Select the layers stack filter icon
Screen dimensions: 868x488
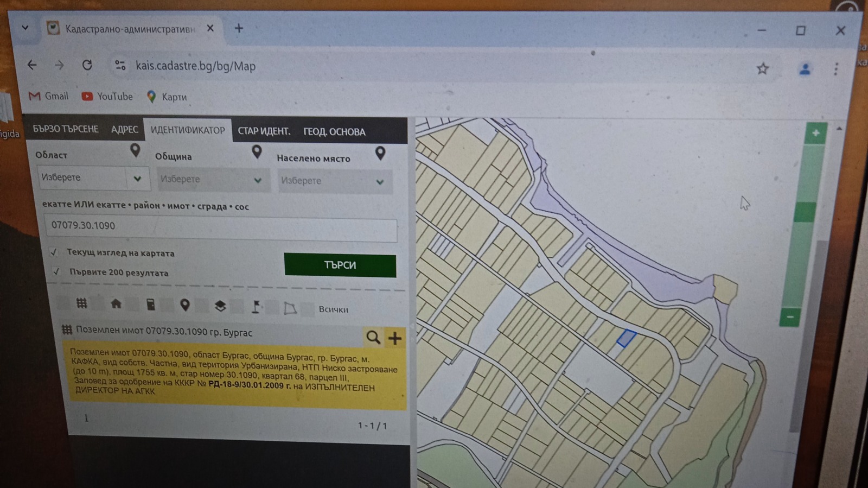pos(220,306)
